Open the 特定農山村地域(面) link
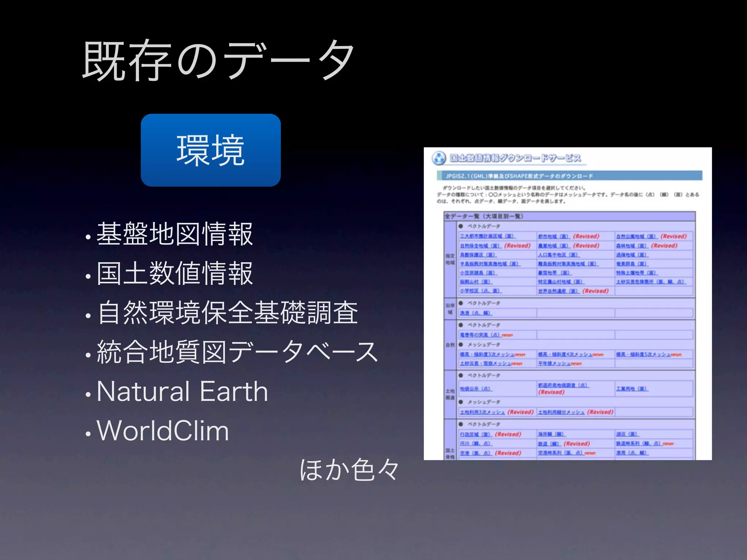747x560 pixels. coord(561,282)
